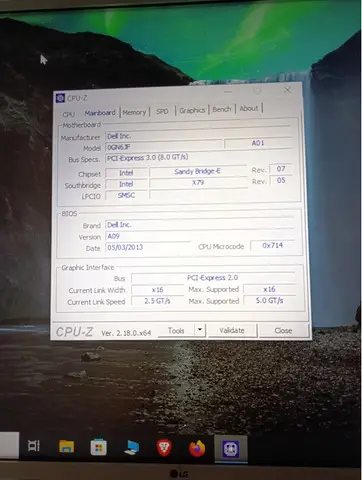Viewport: 362px width, 480px height.
Task: Expand the Tools dropdown arrow
Action: point(200,330)
